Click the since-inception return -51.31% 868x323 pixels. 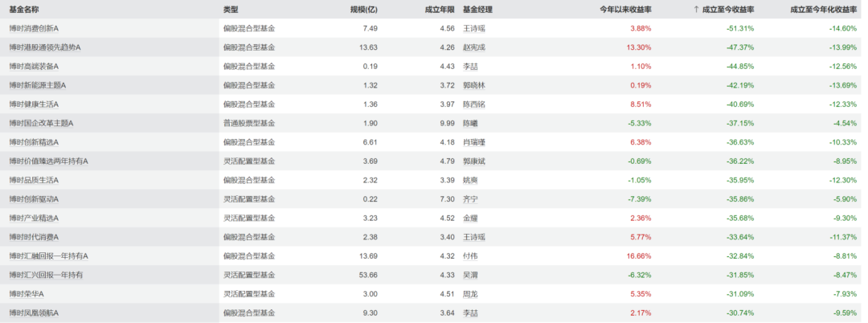741,28
